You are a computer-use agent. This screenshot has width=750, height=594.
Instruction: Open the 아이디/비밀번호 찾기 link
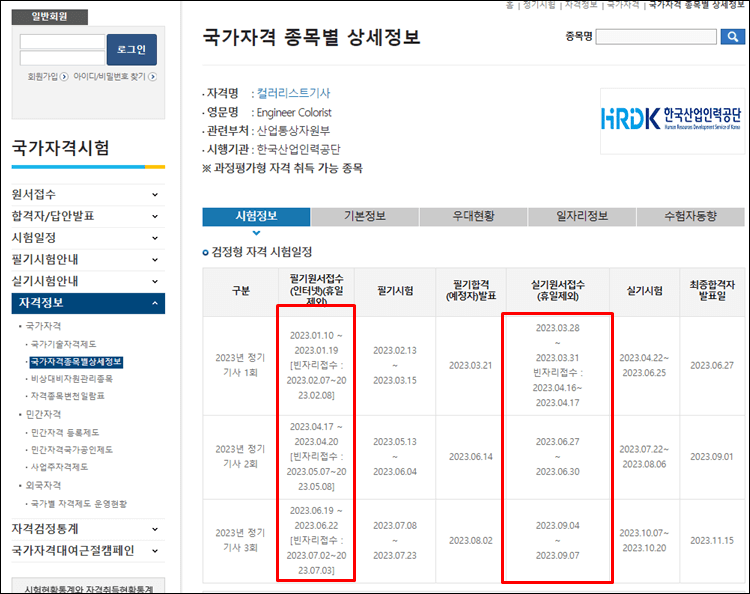(109, 77)
